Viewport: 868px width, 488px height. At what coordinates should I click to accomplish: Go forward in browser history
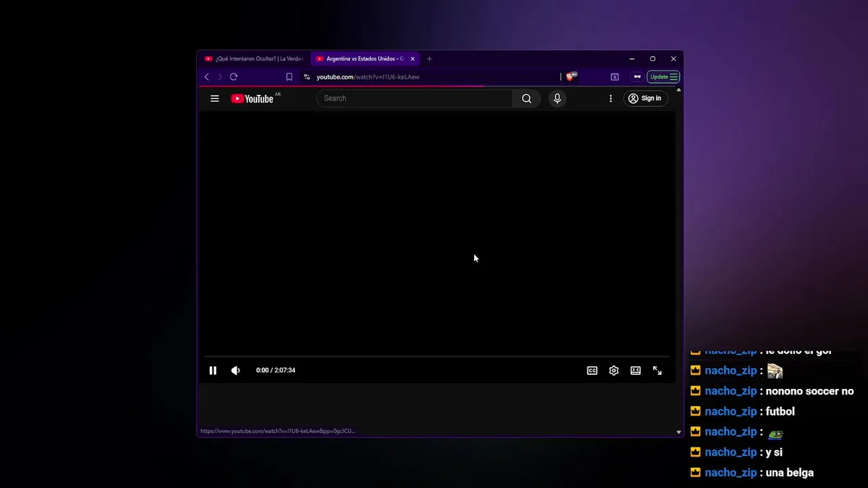[220, 77]
